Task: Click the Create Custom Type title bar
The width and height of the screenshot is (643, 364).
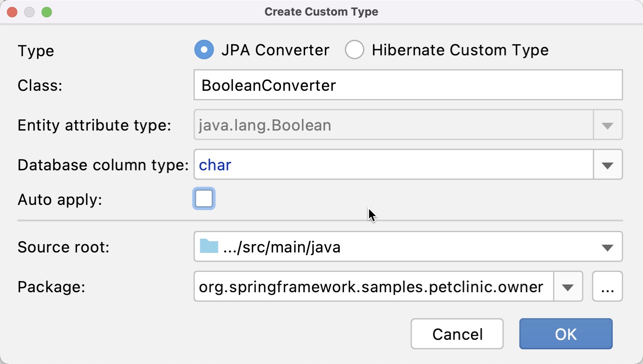Action: [x=321, y=12]
